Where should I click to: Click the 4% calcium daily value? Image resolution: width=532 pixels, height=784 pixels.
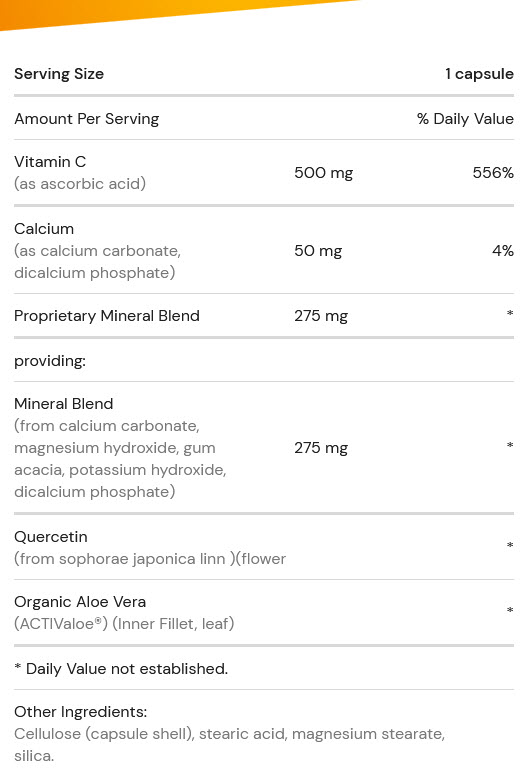coord(503,251)
